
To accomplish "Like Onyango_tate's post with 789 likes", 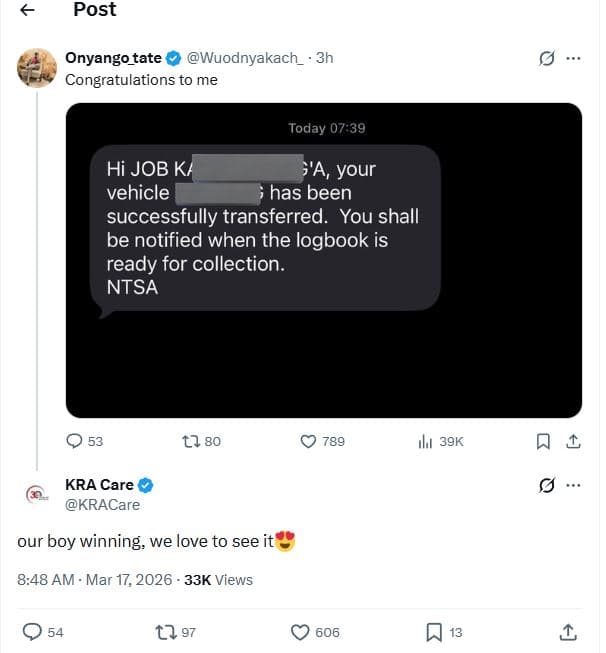I will [309, 441].
